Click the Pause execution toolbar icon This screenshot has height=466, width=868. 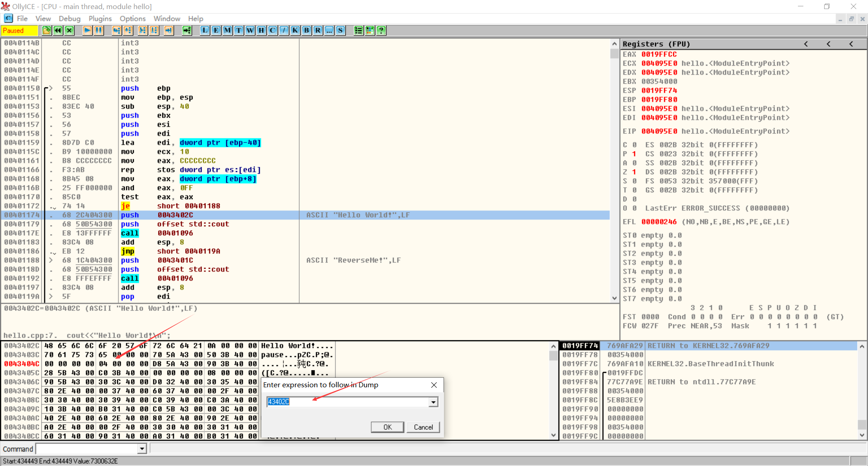coord(99,30)
